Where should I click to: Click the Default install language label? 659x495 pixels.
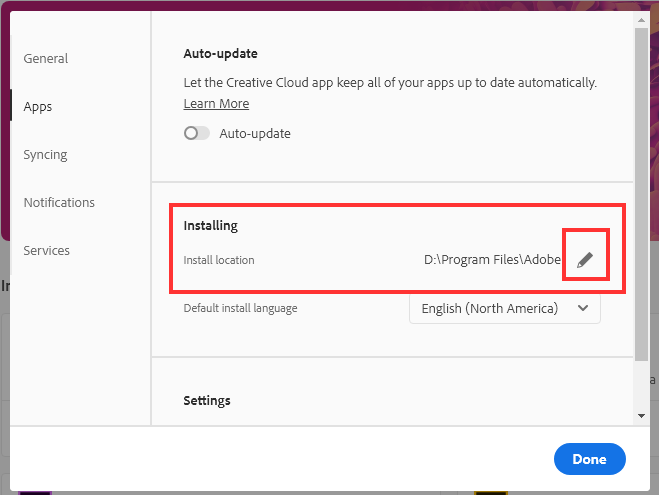point(241,309)
